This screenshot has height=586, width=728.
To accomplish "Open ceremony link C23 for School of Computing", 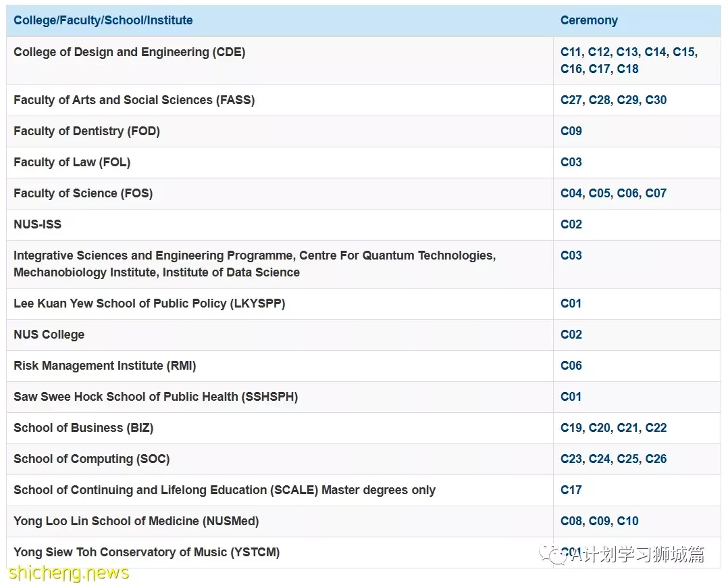I will coord(571,459).
